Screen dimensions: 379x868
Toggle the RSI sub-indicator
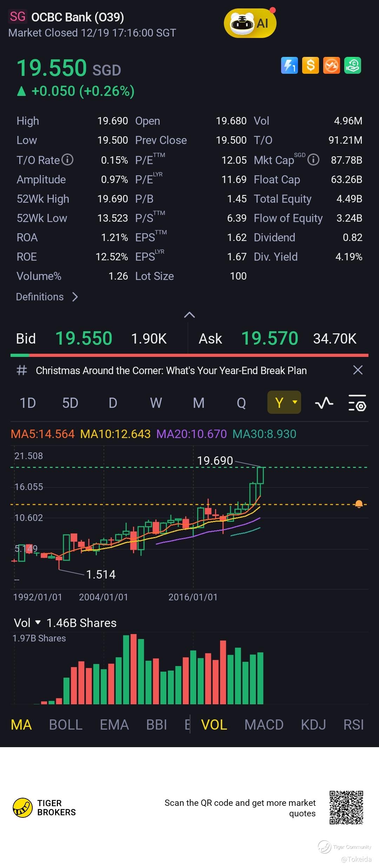(x=354, y=725)
